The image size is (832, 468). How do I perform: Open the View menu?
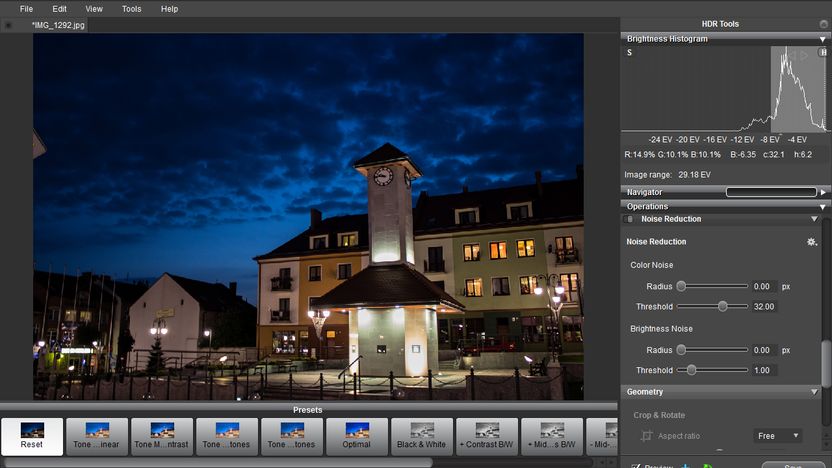point(94,9)
